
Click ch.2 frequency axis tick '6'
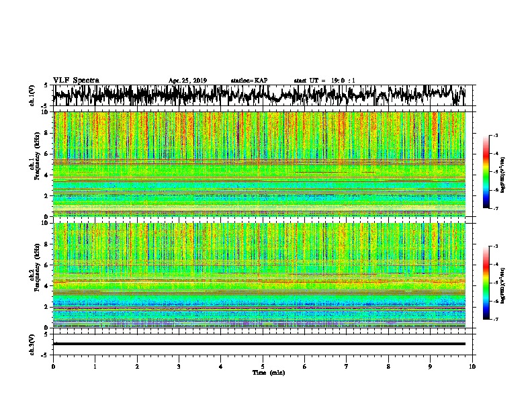(x=47, y=265)
